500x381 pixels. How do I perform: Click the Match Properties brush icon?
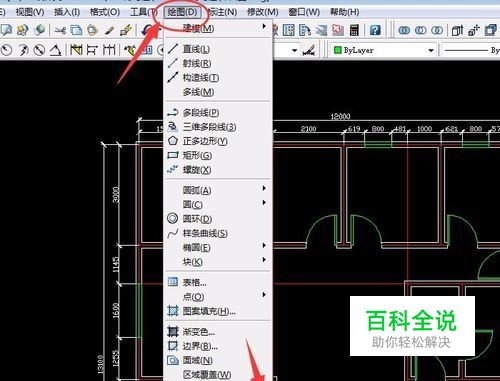tap(109, 30)
